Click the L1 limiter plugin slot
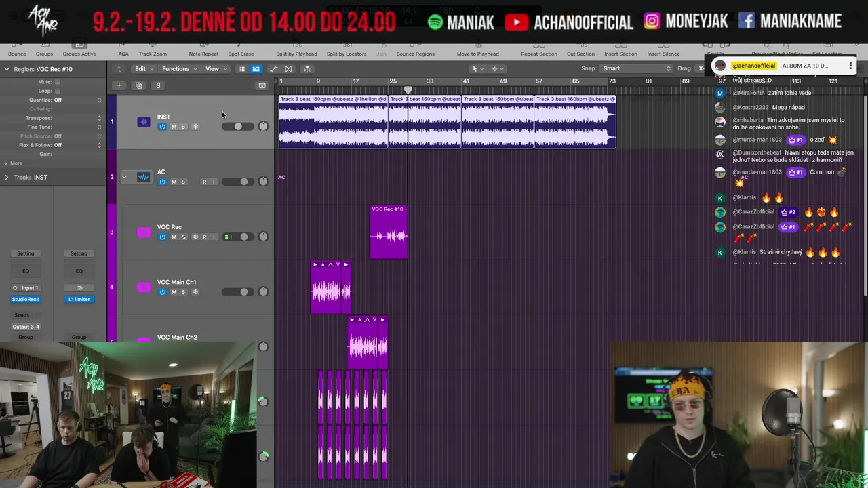Screen dimensions: 868x488 [79, 299]
